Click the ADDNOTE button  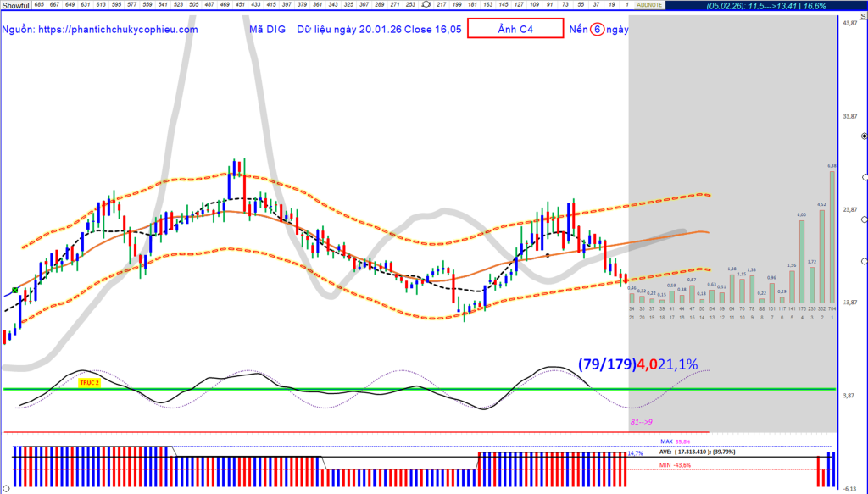click(649, 5)
